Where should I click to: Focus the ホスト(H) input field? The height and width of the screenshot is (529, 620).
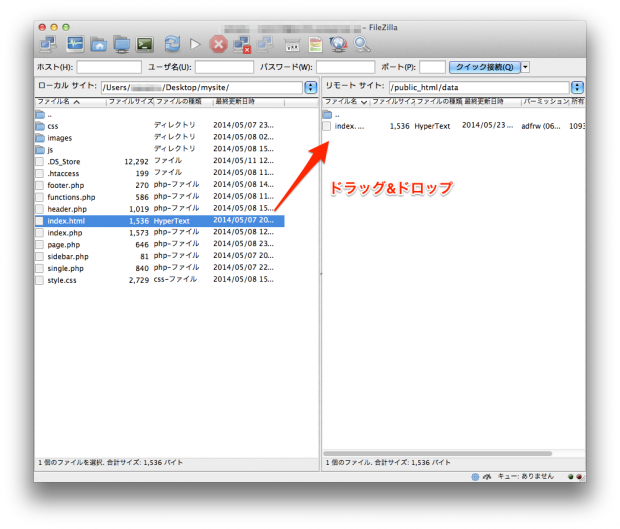[x=109, y=67]
